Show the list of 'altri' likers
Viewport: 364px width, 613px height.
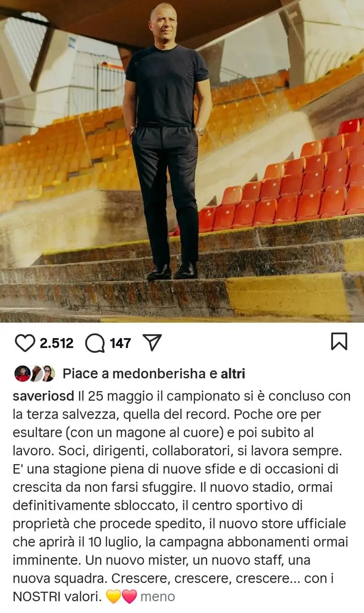(x=232, y=374)
